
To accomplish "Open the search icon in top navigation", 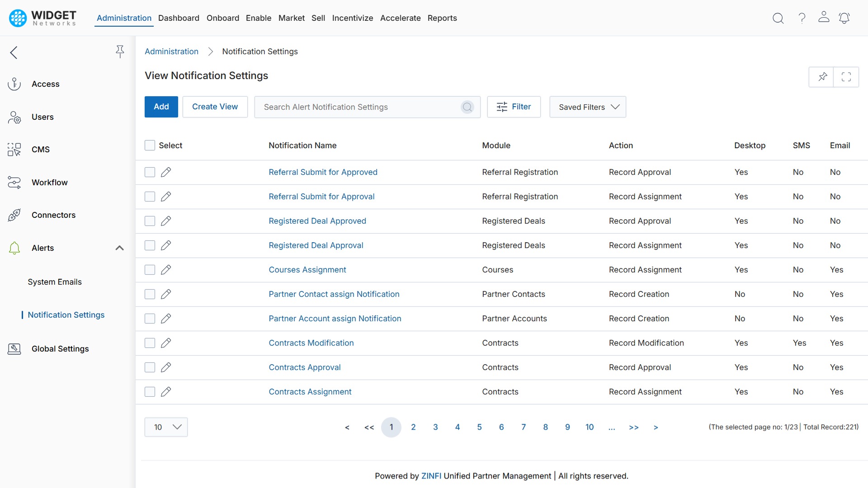I will click(778, 18).
